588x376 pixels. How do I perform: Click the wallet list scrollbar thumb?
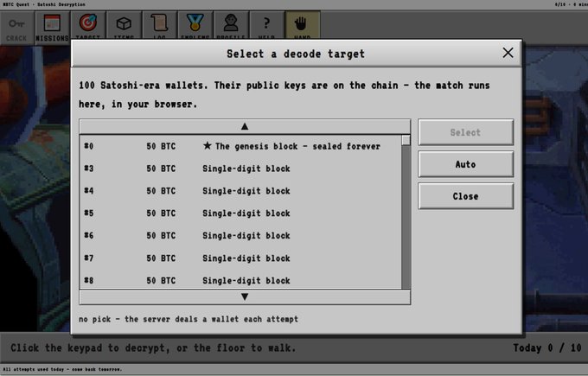click(406, 140)
